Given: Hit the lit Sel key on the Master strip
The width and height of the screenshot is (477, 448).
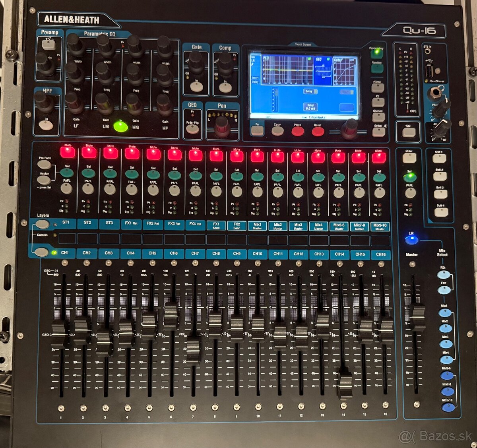Looking at the screenshot, I should click(410, 177).
